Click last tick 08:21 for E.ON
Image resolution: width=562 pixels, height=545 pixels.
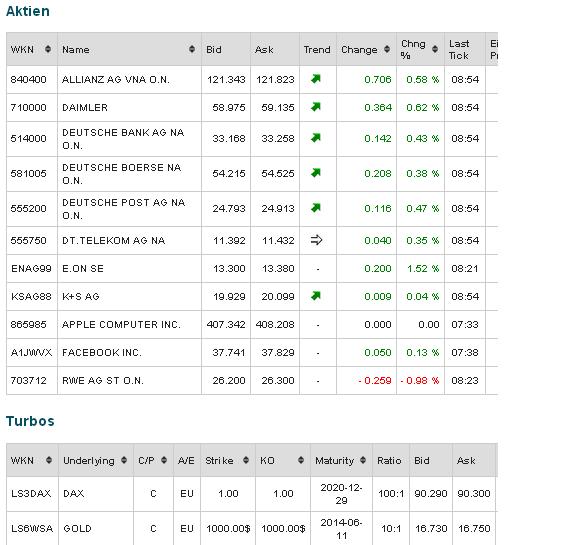point(465,268)
